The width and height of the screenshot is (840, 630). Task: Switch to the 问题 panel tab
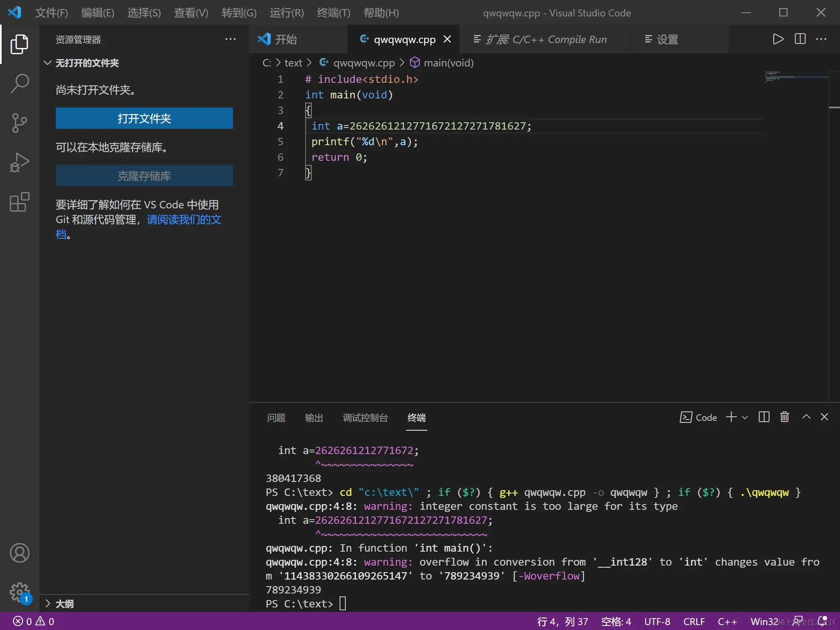pos(276,418)
